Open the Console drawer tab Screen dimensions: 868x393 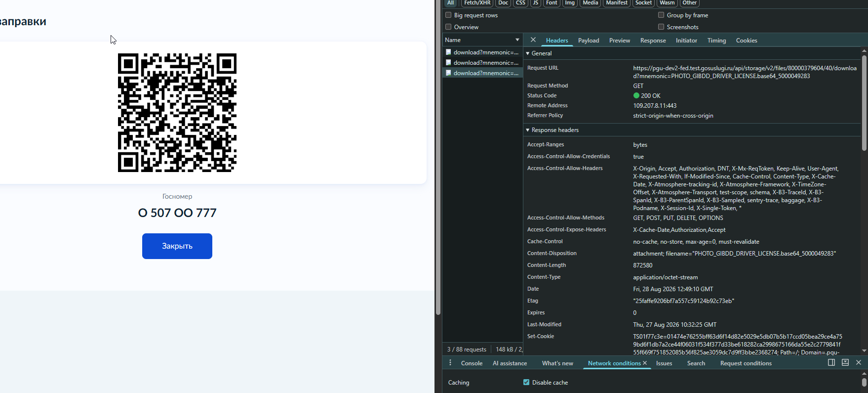tap(472, 363)
